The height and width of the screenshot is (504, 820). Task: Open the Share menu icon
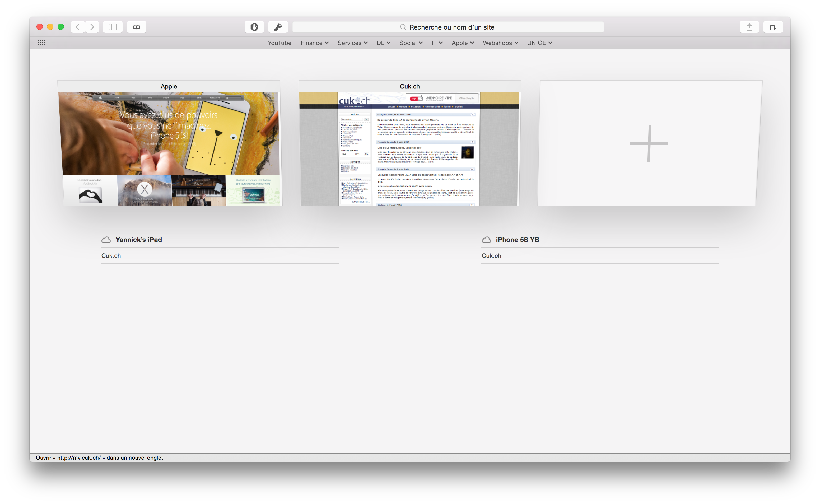[x=749, y=27]
